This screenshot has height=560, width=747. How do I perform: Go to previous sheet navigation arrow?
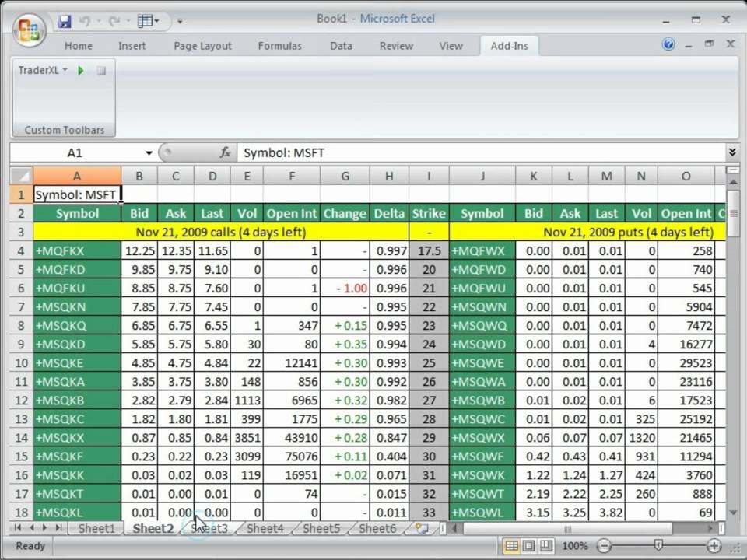point(32,527)
